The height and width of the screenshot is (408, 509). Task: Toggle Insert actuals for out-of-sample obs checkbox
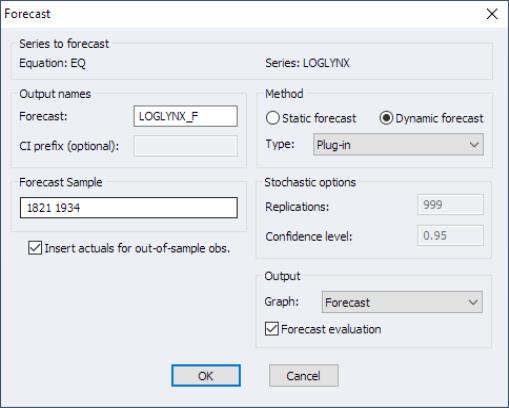[35, 248]
